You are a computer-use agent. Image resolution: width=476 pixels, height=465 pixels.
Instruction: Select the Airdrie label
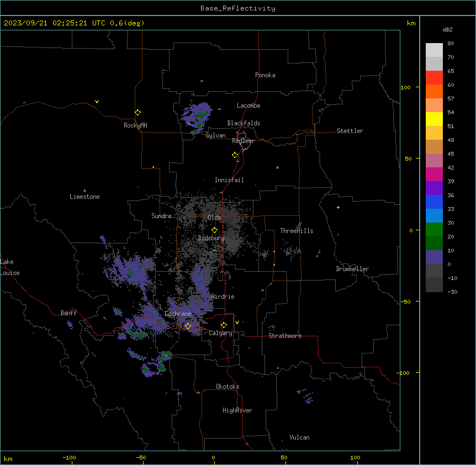click(223, 297)
